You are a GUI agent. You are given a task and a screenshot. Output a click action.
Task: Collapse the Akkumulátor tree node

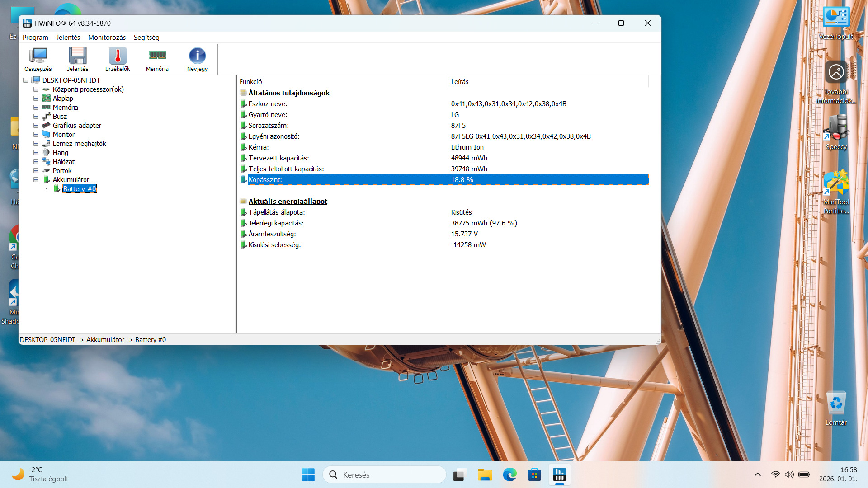click(x=36, y=180)
